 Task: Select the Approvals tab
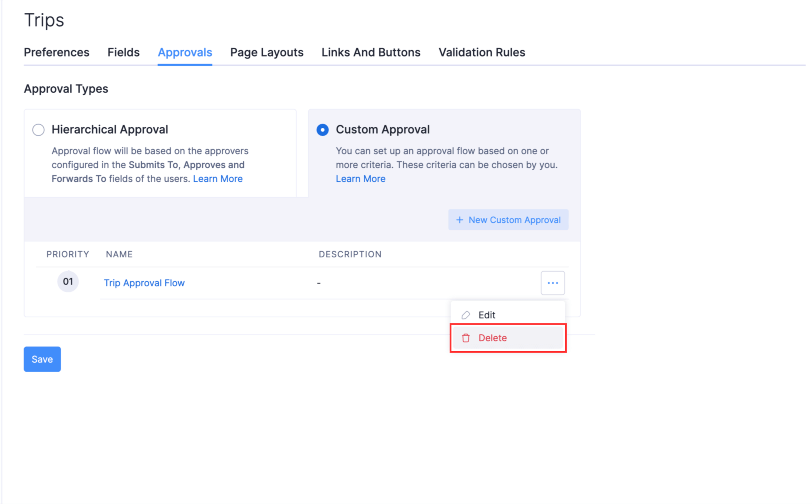[x=185, y=52]
